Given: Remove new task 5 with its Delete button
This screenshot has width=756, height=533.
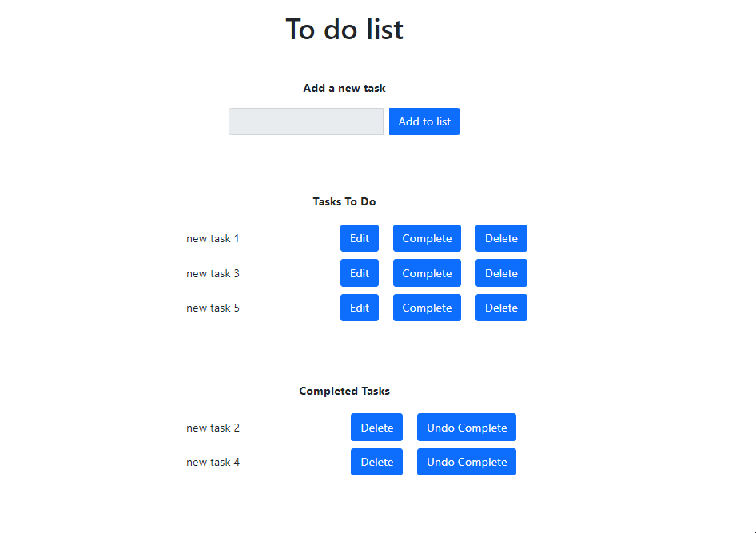Looking at the screenshot, I should tap(501, 308).
